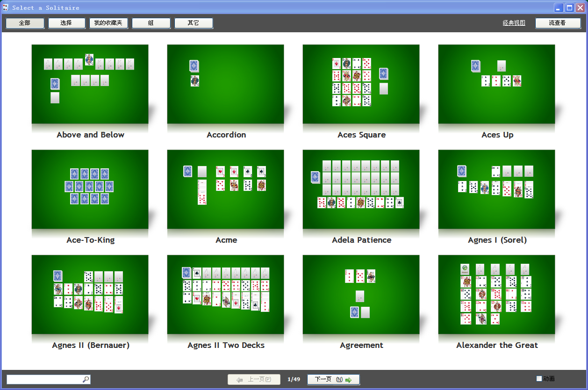
Task: Open the 其它 tab
Action: [x=194, y=23]
